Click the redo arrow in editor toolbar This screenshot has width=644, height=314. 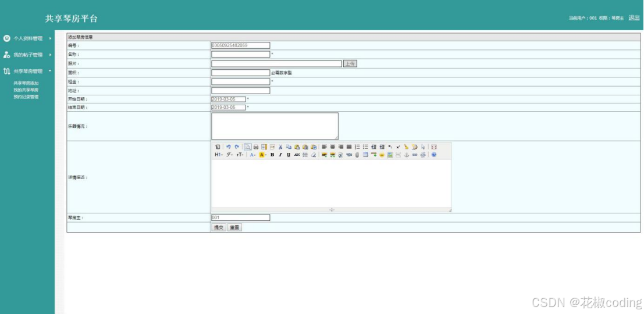pos(237,147)
